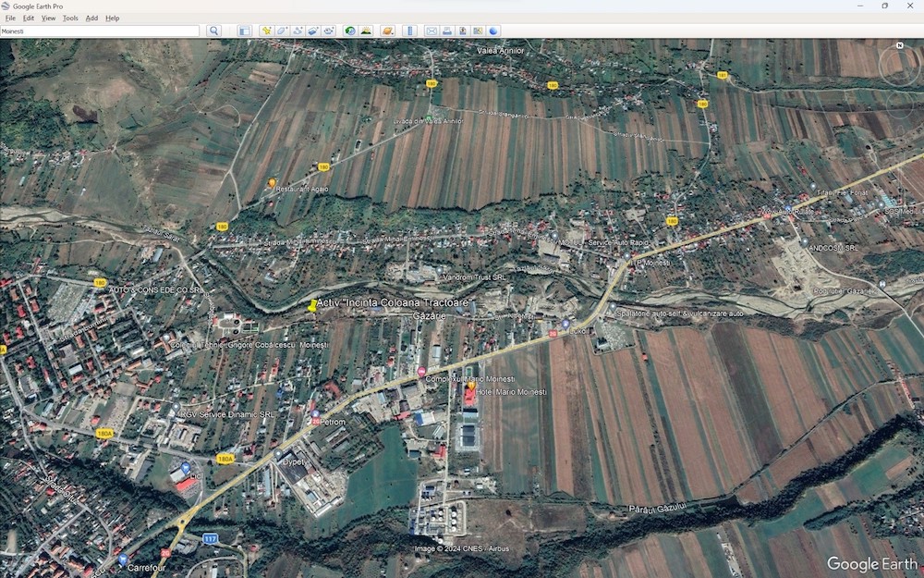
Task: Select the Add Placemark tool
Action: (267, 31)
